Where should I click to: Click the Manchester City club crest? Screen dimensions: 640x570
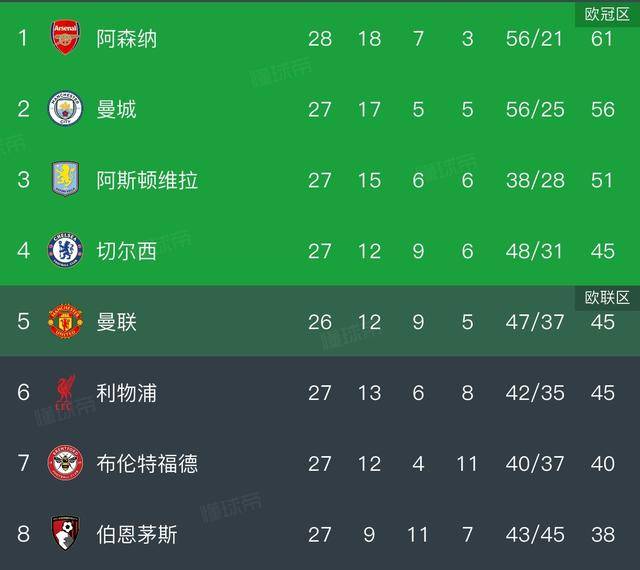[x=65, y=109]
